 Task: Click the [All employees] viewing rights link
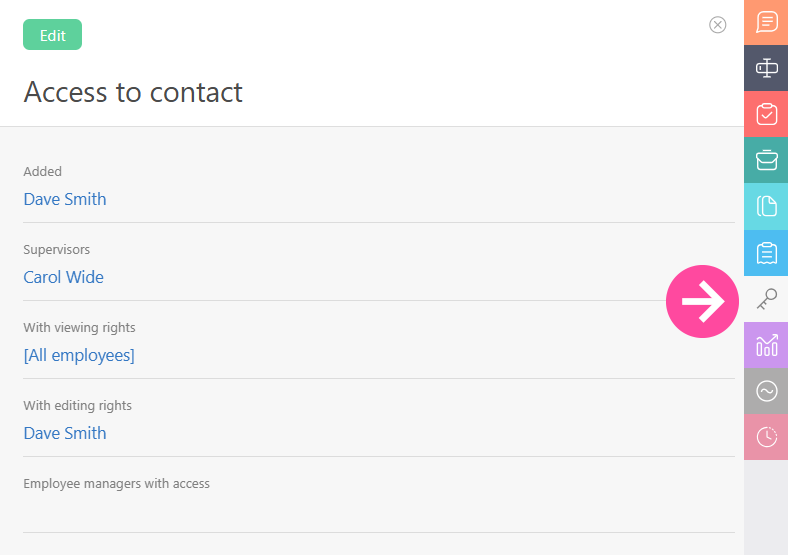point(79,355)
